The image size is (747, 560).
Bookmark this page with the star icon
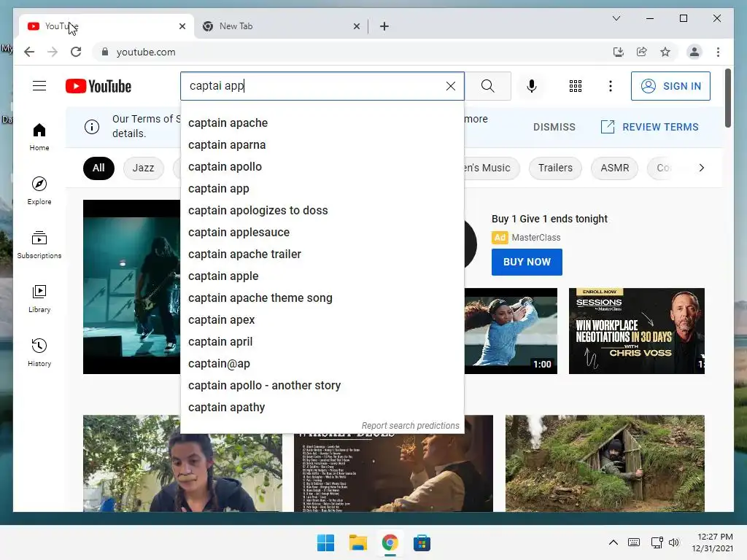point(665,52)
